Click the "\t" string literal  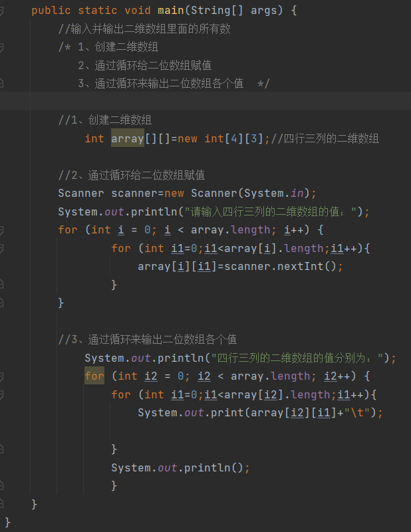(357, 413)
